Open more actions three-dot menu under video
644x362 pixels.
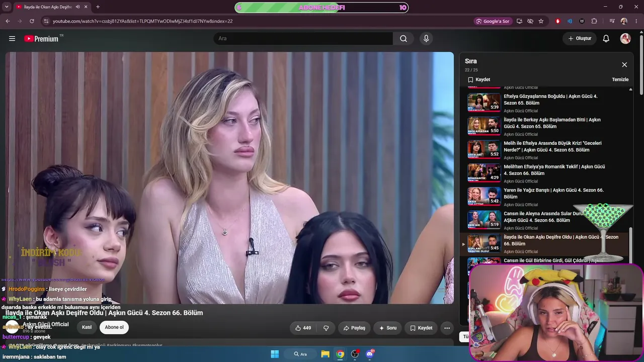(x=447, y=328)
